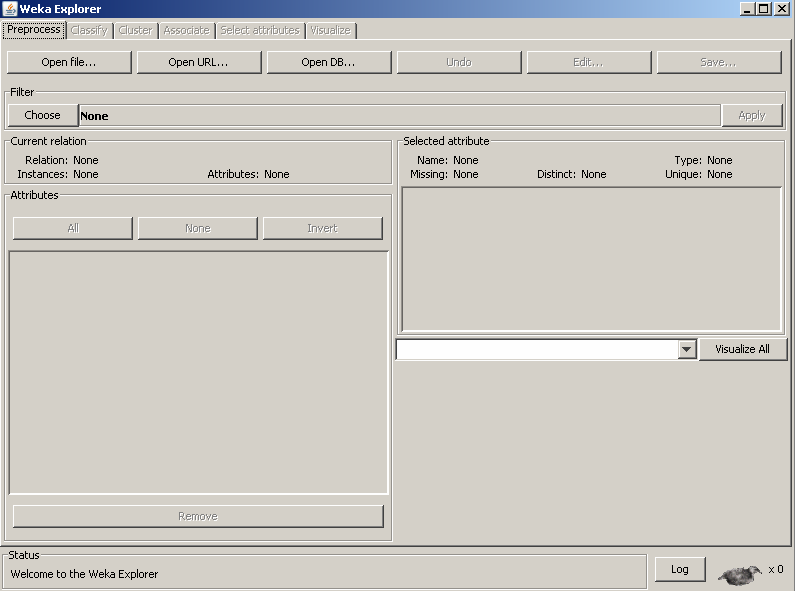Image resolution: width=795 pixels, height=591 pixels.
Task: Click the None attributes selection button
Action: pyautogui.click(x=198, y=228)
